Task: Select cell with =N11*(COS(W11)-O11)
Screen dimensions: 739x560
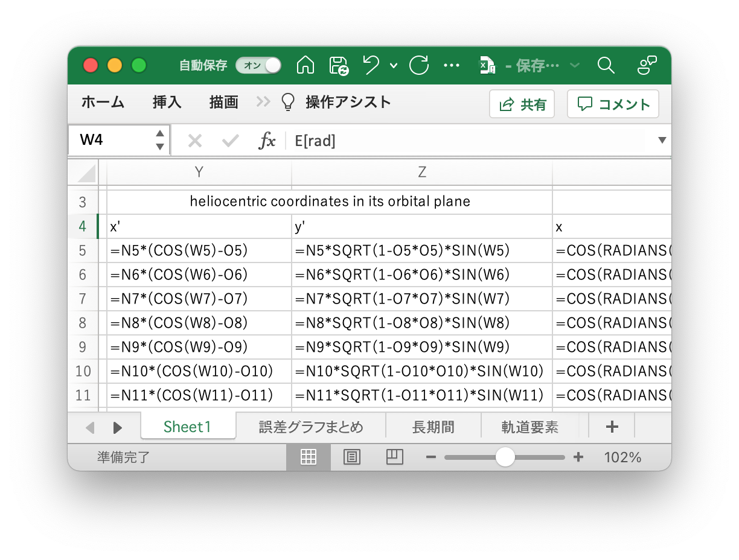Action: (x=199, y=395)
